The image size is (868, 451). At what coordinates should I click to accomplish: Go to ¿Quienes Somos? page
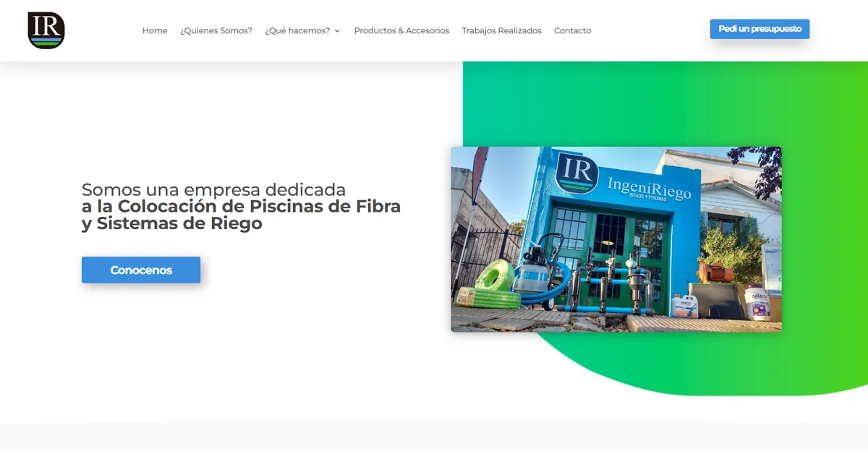coord(216,30)
